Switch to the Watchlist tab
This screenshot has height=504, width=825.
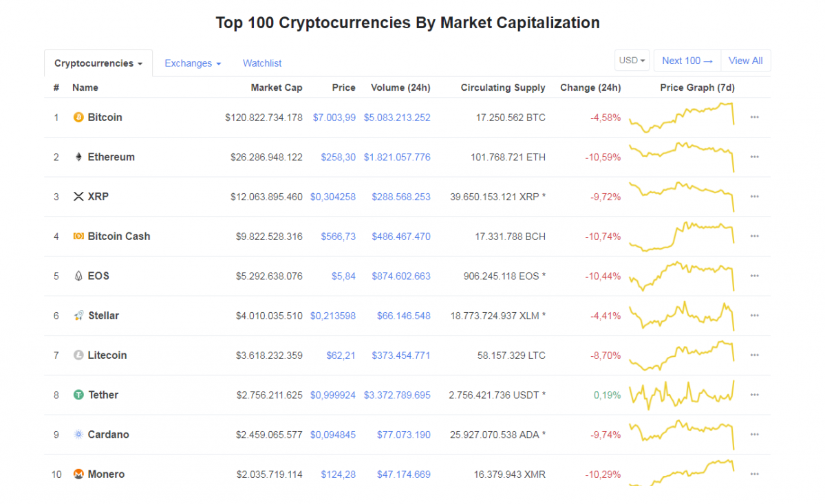(262, 63)
